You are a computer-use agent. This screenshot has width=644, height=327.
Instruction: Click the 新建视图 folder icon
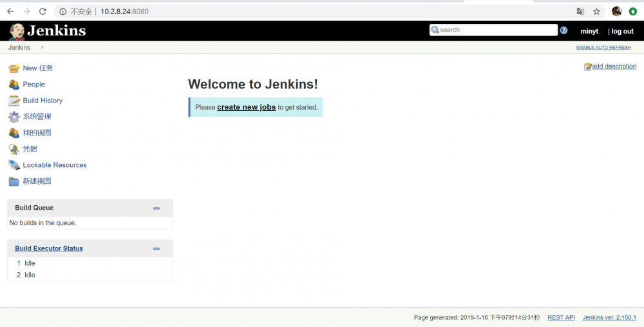point(14,181)
